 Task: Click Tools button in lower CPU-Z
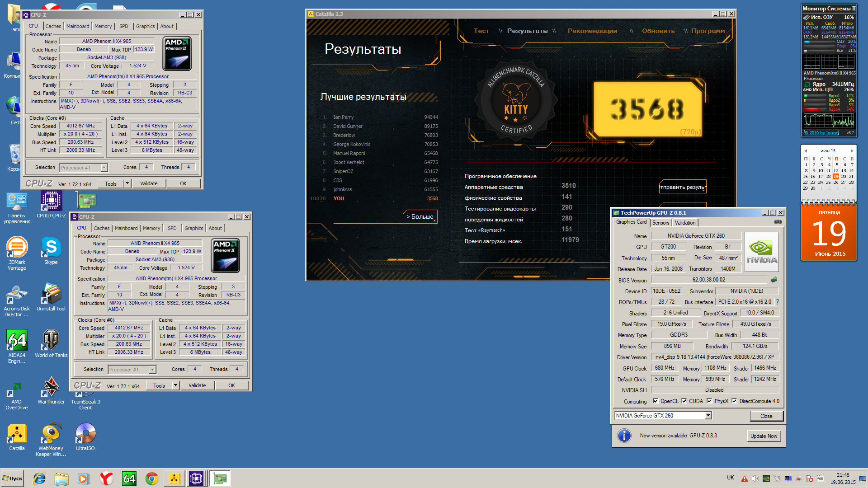[x=159, y=385]
